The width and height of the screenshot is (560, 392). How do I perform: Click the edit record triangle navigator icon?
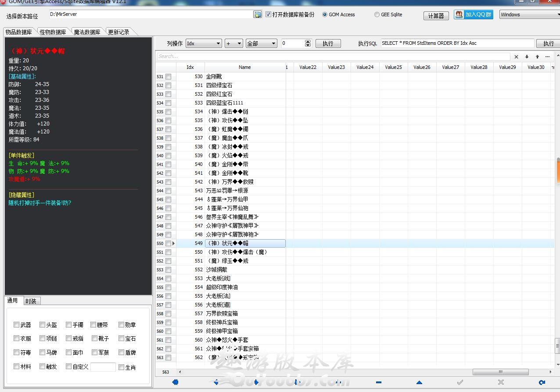pos(419,382)
